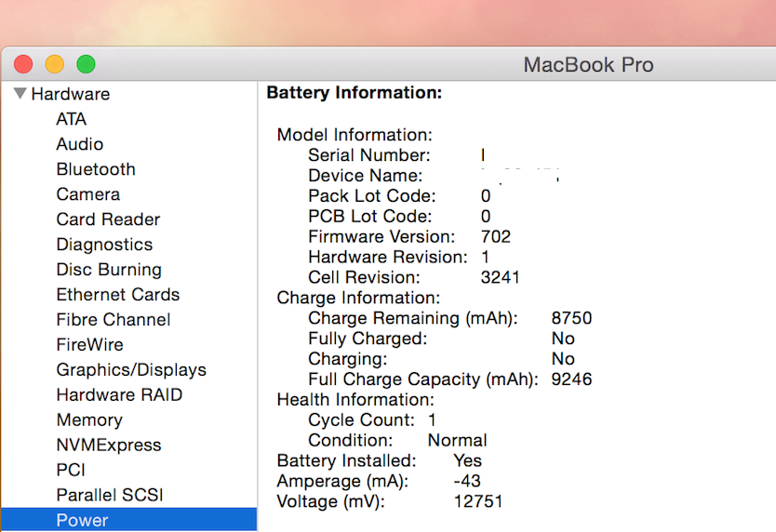Click the Charging label
Viewport: 776px width, 532px height.
coord(347,359)
